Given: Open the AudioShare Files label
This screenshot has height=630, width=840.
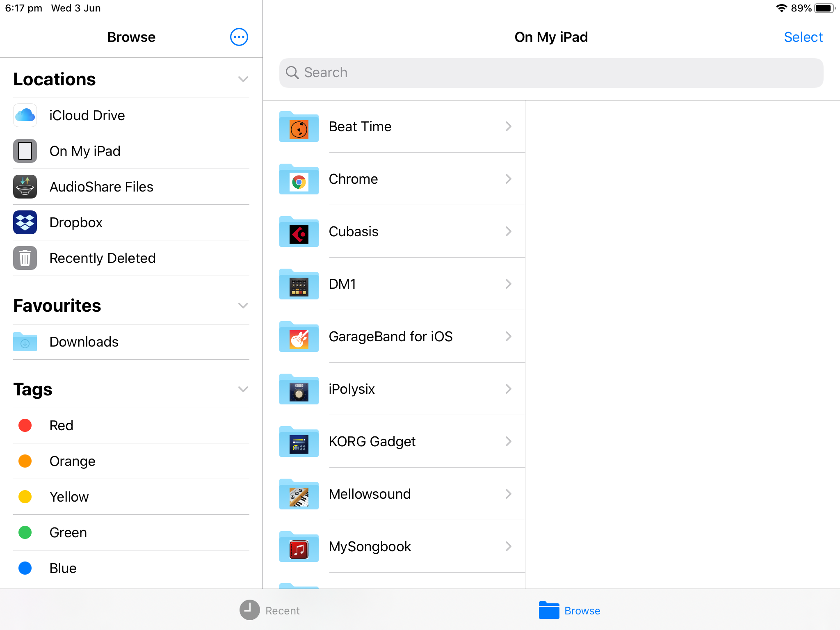Looking at the screenshot, I should click(x=101, y=187).
